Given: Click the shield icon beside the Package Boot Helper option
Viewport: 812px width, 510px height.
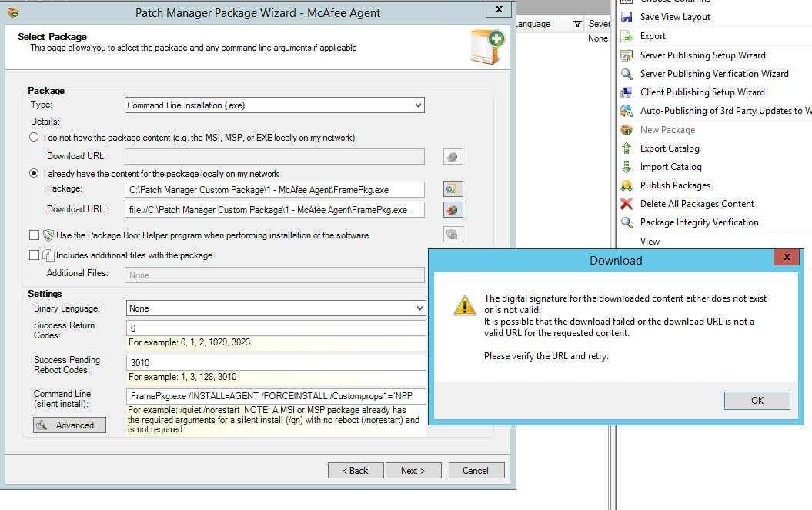Looking at the screenshot, I should click(x=48, y=235).
